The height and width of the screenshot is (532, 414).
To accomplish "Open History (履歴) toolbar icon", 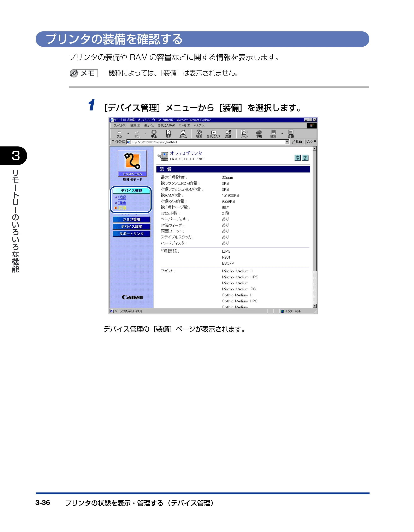I will 228,134.
